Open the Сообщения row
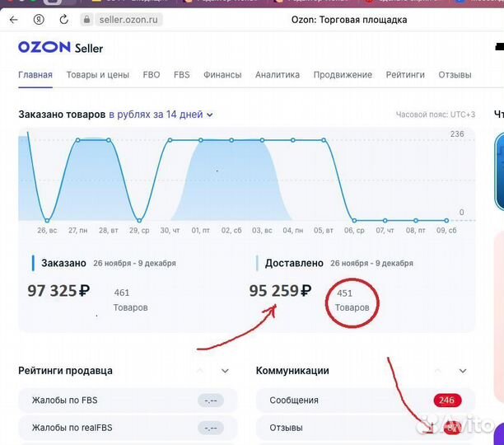Image resolution: width=504 pixels, height=445 pixels. click(366, 400)
